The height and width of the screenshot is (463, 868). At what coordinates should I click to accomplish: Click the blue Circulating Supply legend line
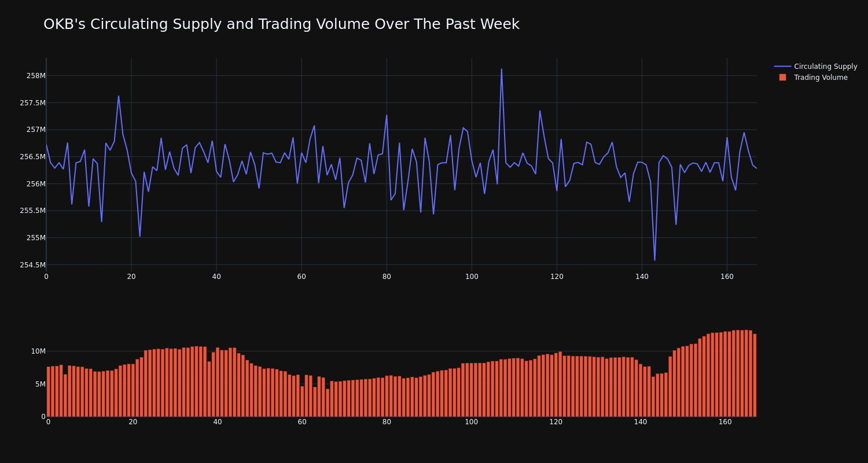click(782, 67)
